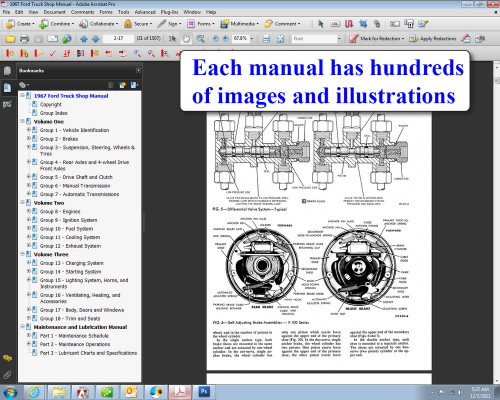500x400 pixels.
Task: Select Group 6 - Manual Transmission bookmark
Action: coord(75,186)
